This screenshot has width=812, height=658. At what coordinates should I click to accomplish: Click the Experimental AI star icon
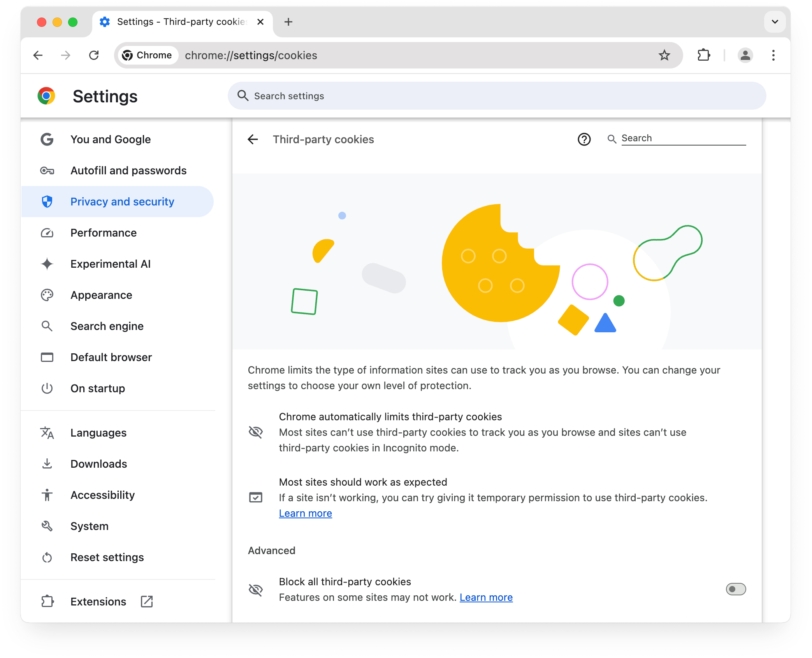pos(48,264)
